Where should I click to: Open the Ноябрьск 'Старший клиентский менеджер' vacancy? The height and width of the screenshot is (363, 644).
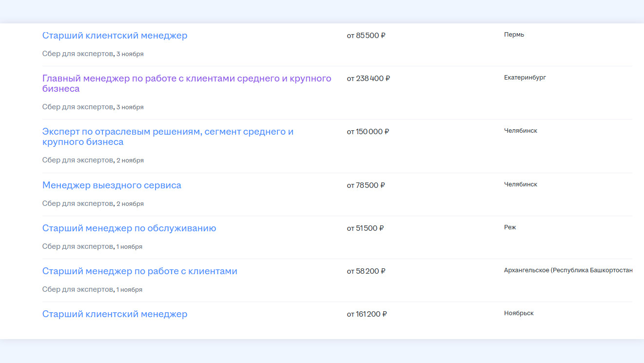(115, 314)
